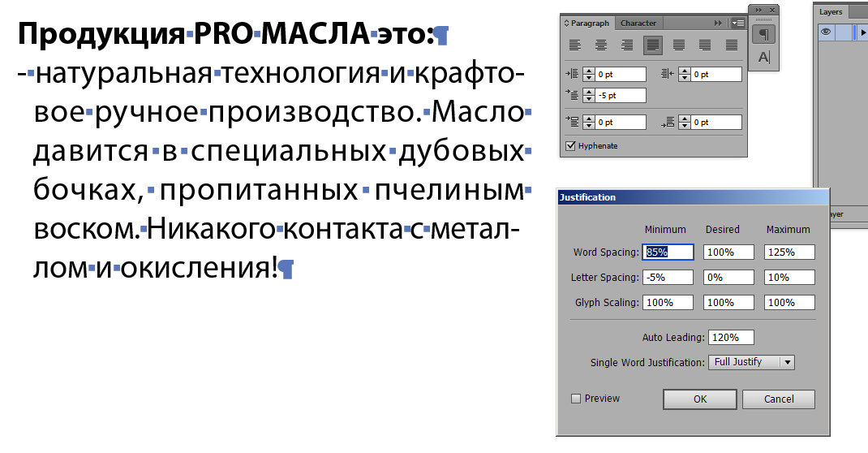Click the right indent 0 pt field

tap(717, 74)
